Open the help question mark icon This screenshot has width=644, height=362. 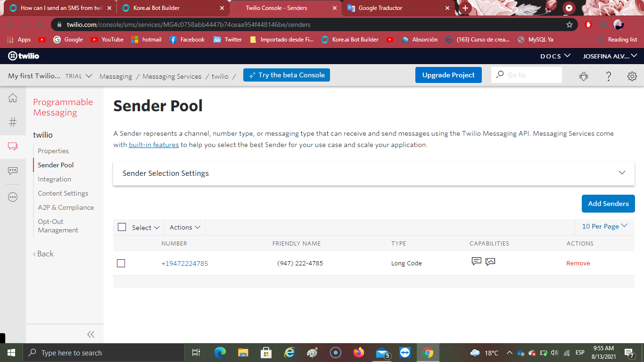pyautogui.click(x=608, y=76)
